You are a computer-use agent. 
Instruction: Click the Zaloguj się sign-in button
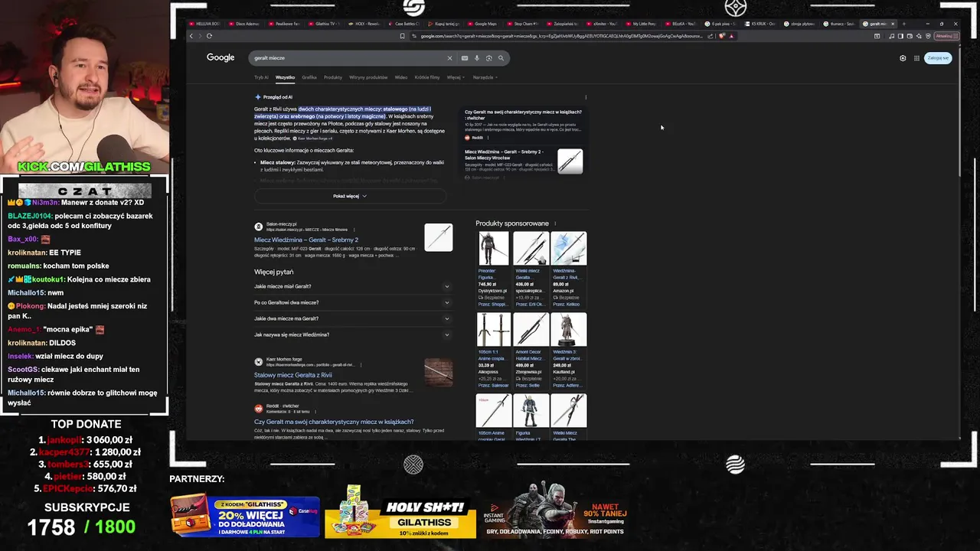coord(938,58)
